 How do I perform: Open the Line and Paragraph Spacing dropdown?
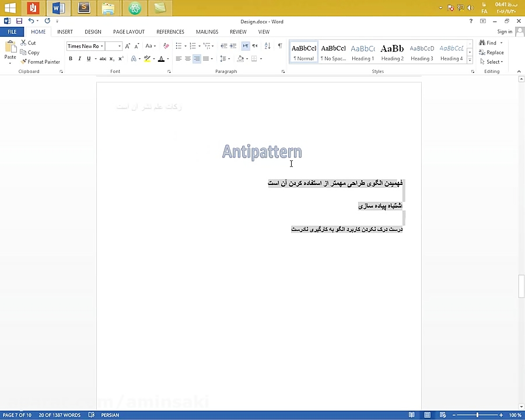tap(226, 58)
